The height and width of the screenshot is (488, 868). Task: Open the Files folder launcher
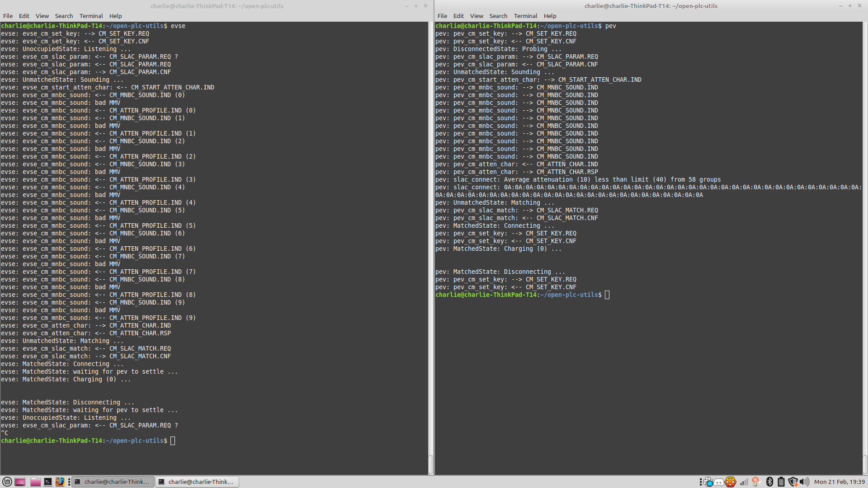[x=35, y=482]
